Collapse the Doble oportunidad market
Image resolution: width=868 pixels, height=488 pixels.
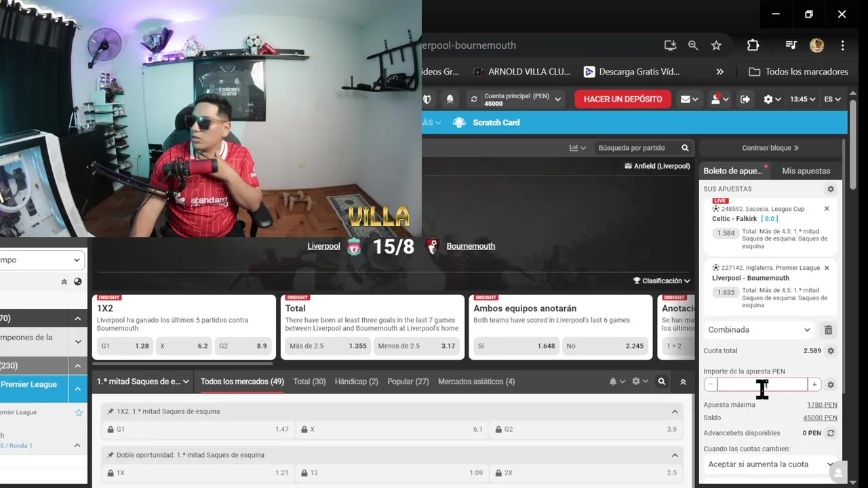click(675, 455)
